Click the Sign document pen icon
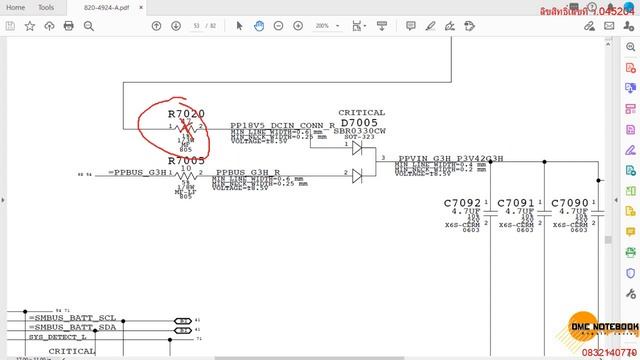 (x=450, y=26)
